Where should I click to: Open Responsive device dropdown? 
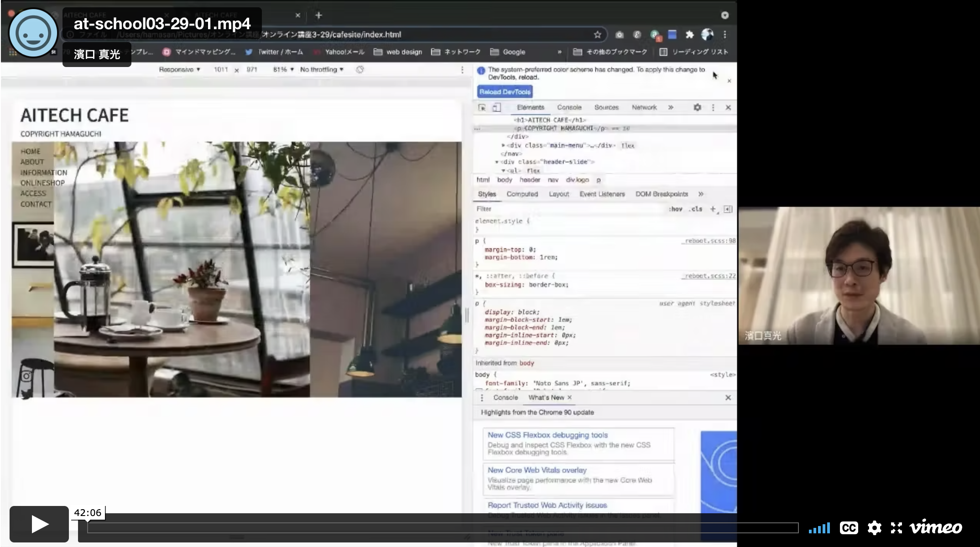click(179, 69)
